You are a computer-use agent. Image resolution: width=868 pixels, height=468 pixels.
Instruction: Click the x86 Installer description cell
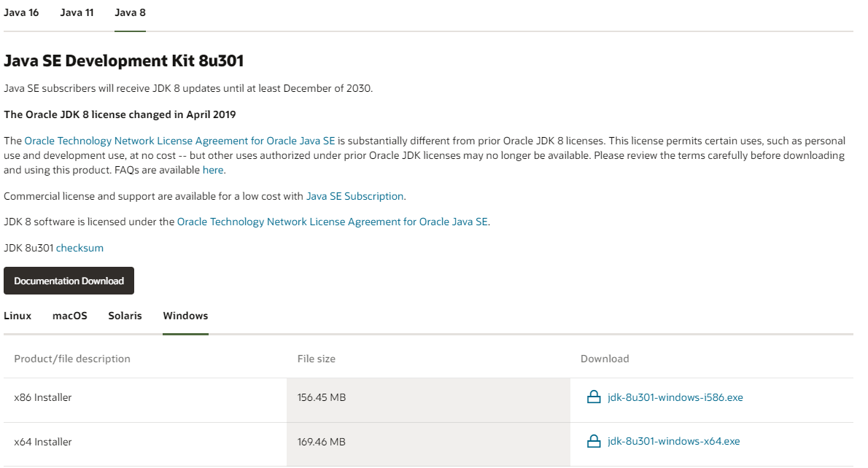(43, 397)
